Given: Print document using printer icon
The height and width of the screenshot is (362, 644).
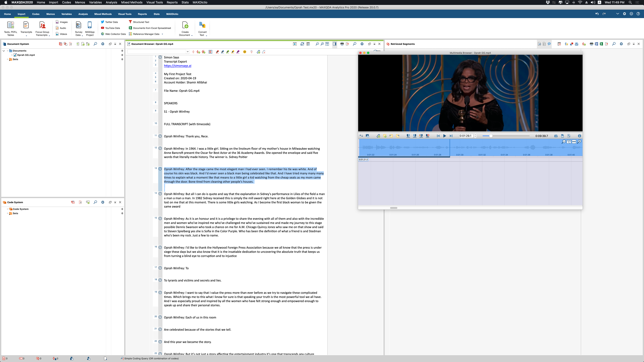Looking at the screenshot, I should click(342, 44).
